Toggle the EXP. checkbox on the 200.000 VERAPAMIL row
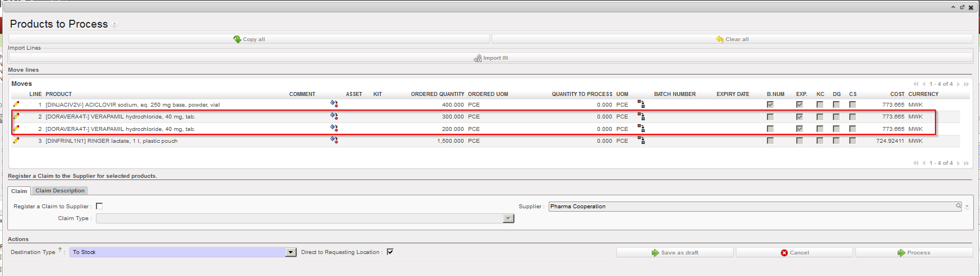The height and width of the screenshot is (276, 980). click(799, 129)
